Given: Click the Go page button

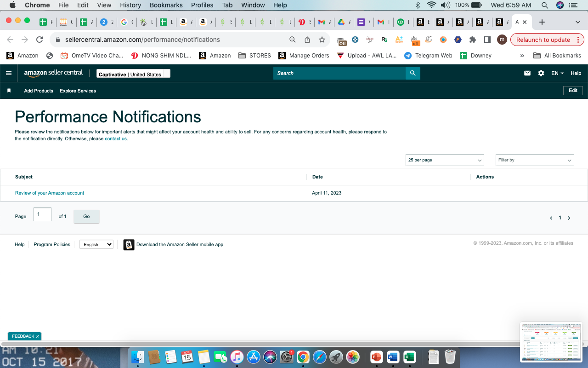Looking at the screenshot, I should pos(86,217).
